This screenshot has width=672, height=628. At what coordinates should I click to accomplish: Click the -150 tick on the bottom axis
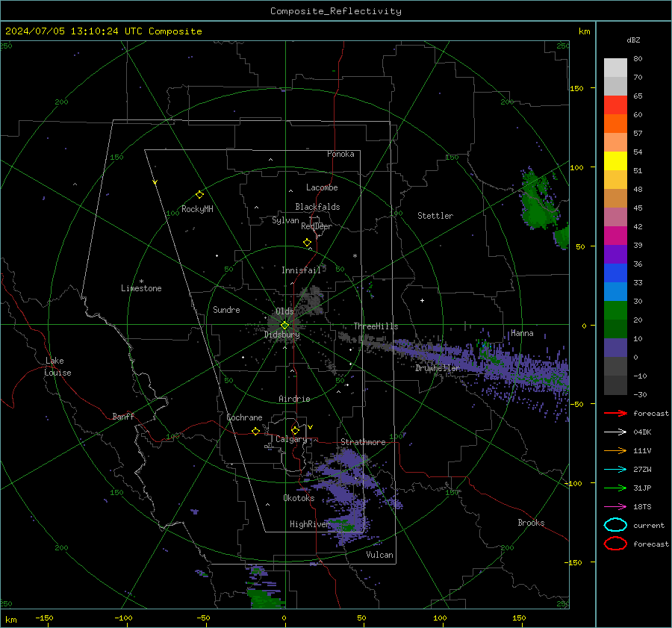tap(44, 618)
